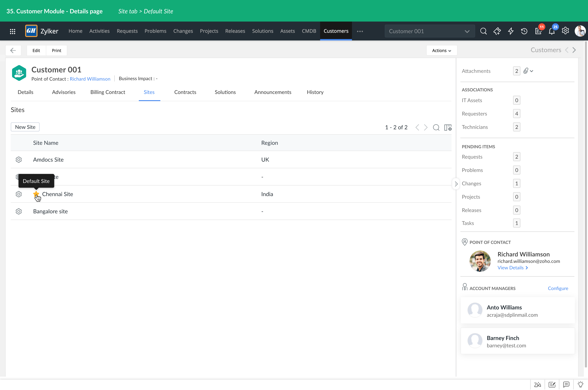Switch to the Billing Contract tab
588x390 pixels.
click(108, 92)
